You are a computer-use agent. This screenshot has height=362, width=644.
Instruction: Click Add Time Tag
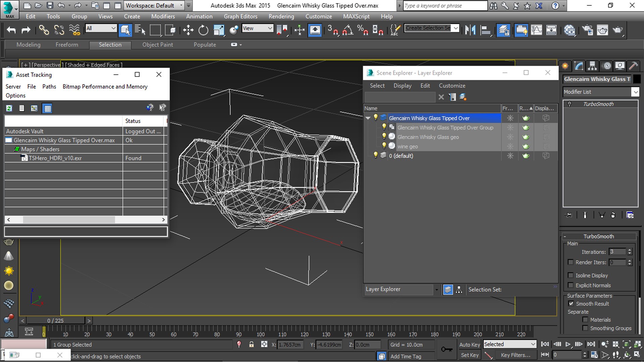[406, 356]
